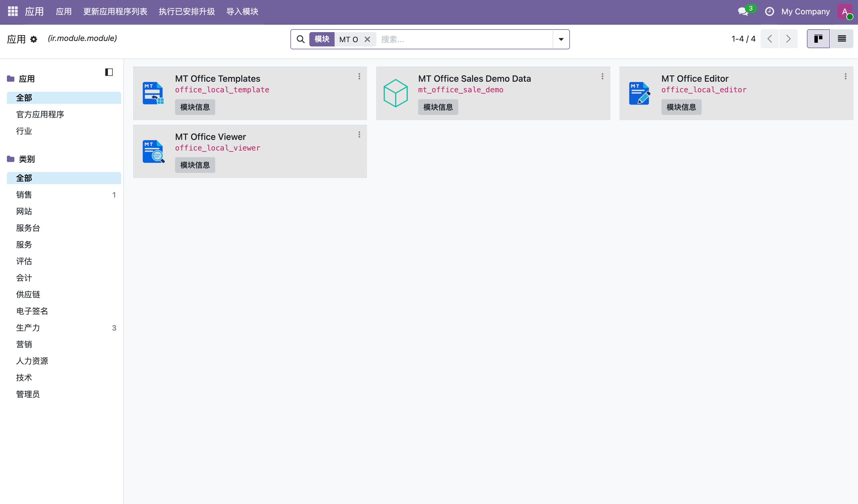The height and width of the screenshot is (504, 858).
Task: Open the main apps grid menu
Action: [x=13, y=11]
